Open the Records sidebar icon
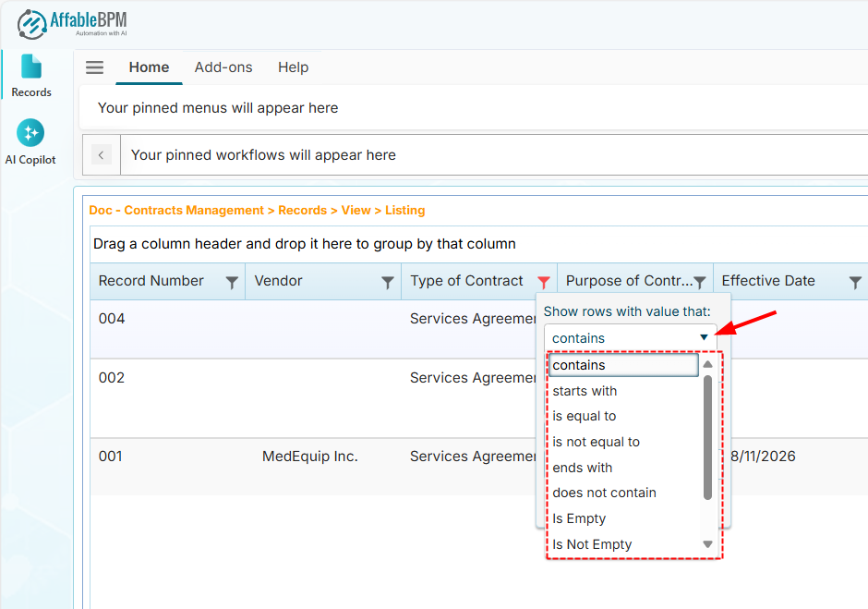 click(x=31, y=75)
